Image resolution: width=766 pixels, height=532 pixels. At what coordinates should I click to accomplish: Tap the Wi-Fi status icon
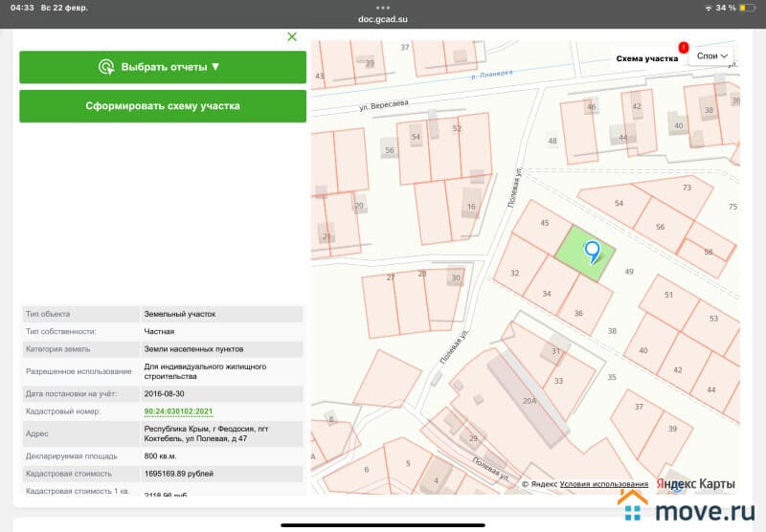708,8
